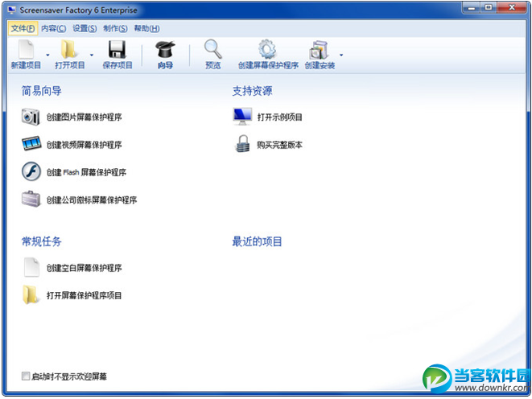Click the 创建安装 installer box icon
Viewport: 532px width, 399px height.
[x=319, y=50]
